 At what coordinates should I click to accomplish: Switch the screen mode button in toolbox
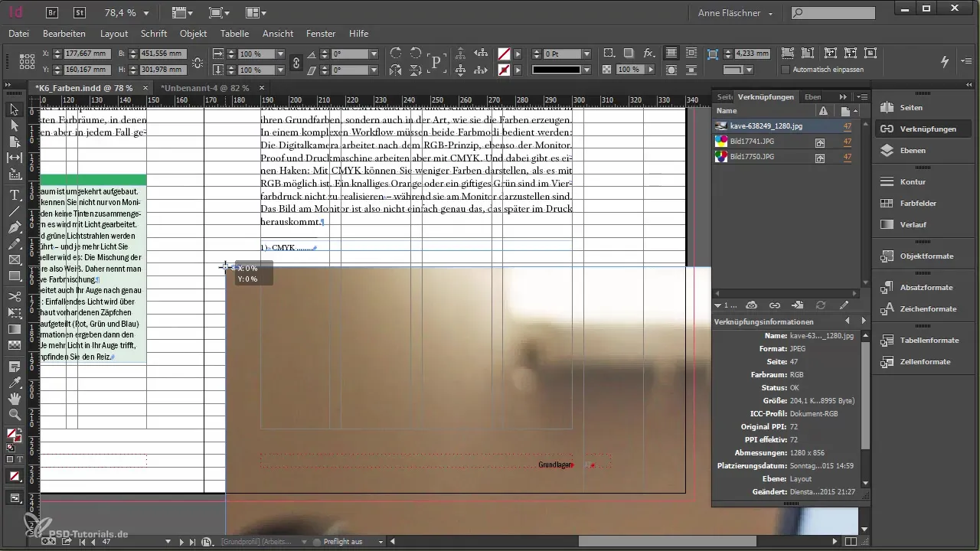[x=14, y=498]
